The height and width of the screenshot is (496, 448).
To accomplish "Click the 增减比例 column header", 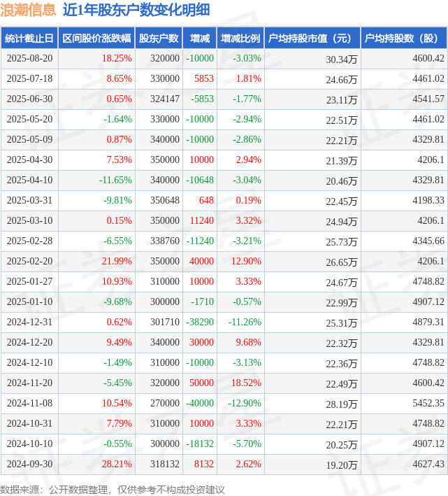I will (240, 38).
